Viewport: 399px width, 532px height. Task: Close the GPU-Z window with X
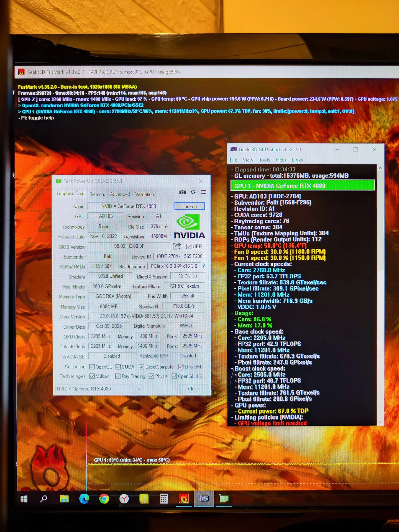pos(201,181)
